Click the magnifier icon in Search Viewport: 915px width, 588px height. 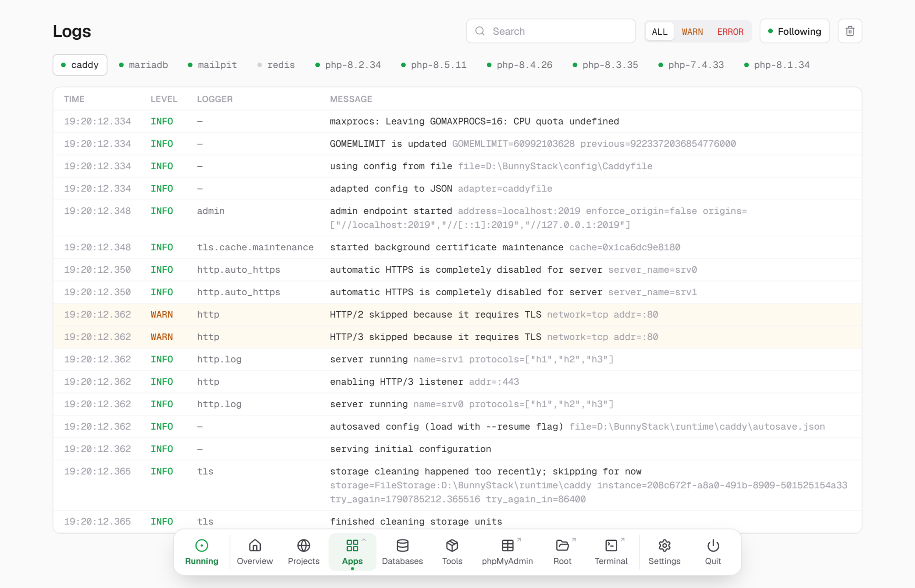[480, 31]
